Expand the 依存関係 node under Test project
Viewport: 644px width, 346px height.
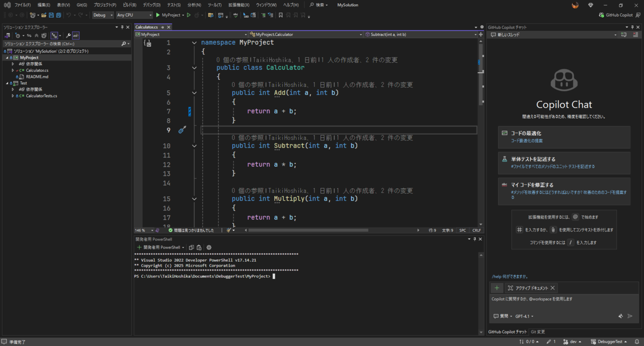[x=13, y=89]
